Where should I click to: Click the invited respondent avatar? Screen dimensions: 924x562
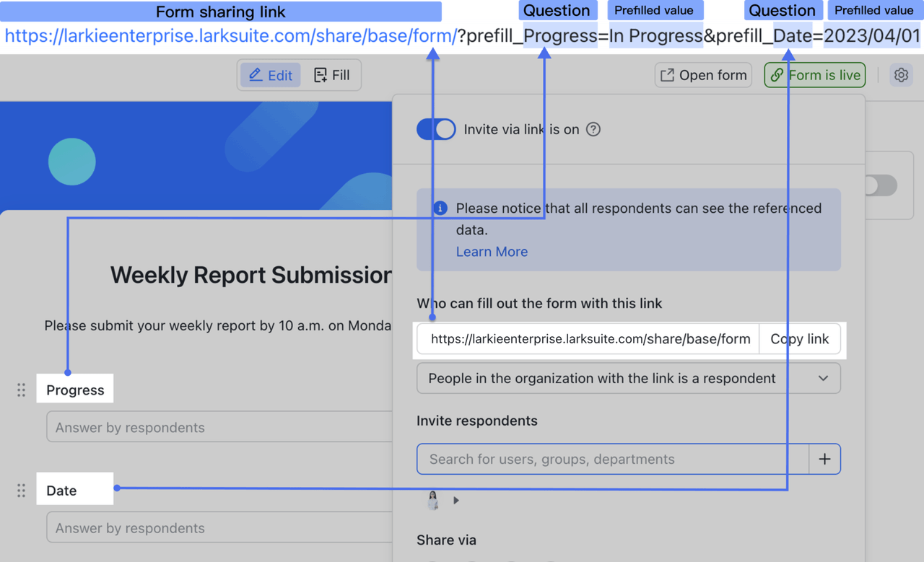pyautogui.click(x=433, y=501)
